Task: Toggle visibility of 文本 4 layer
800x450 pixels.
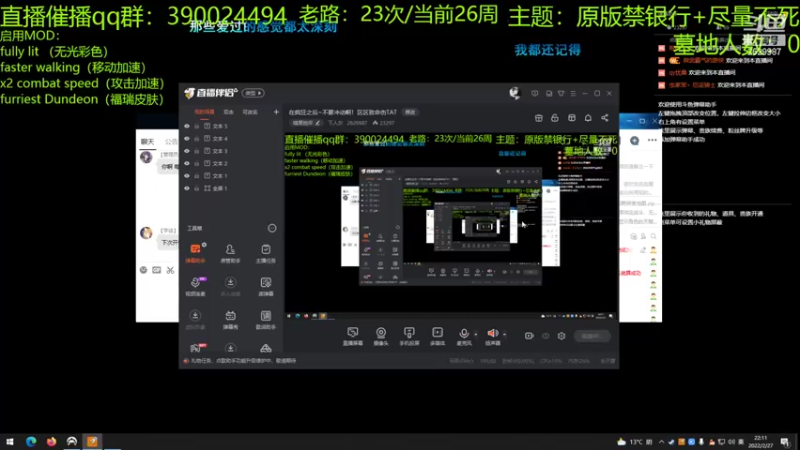Action: (x=187, y=138)
